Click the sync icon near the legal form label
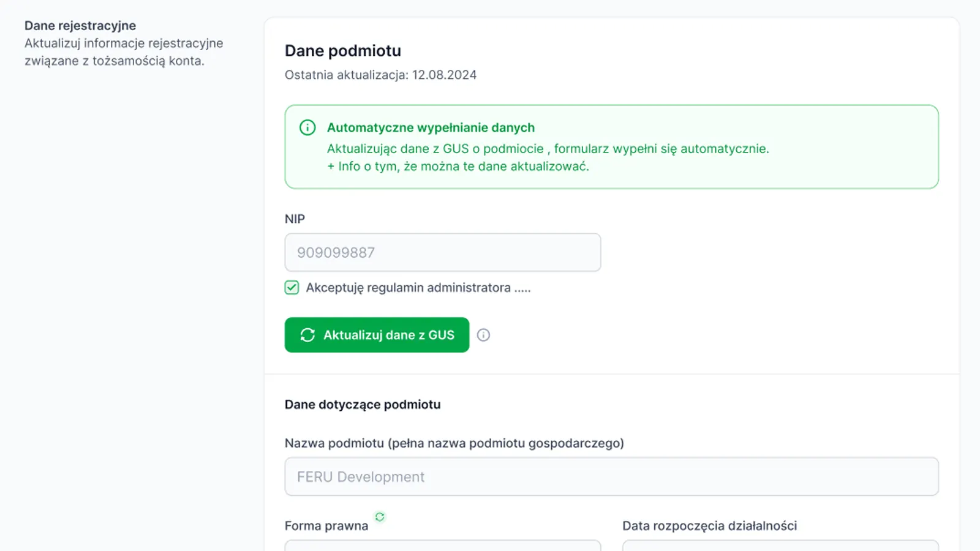This screenshot has height=551, width=980. [x=380, y=517]
